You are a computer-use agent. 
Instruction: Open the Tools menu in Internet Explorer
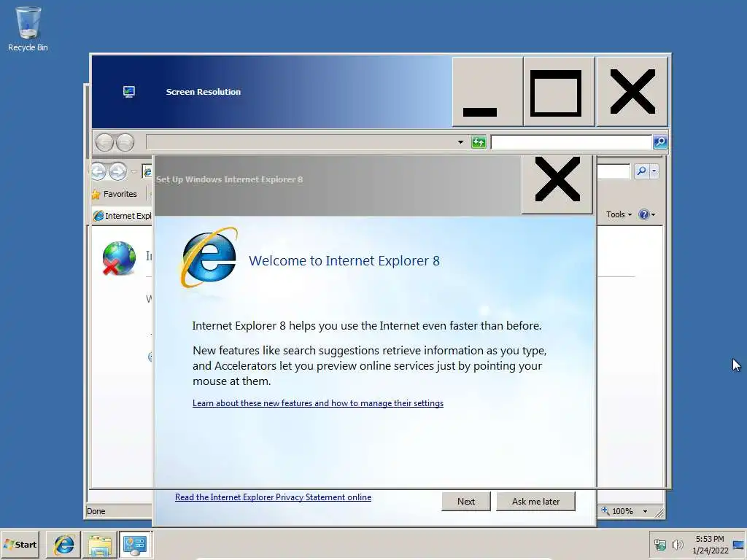coord(619,214)
